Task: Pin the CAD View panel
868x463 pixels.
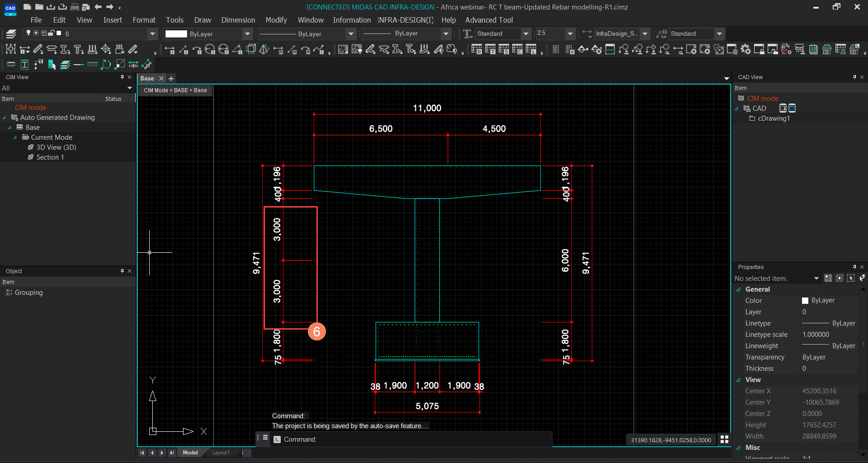Action: (854, 77)
